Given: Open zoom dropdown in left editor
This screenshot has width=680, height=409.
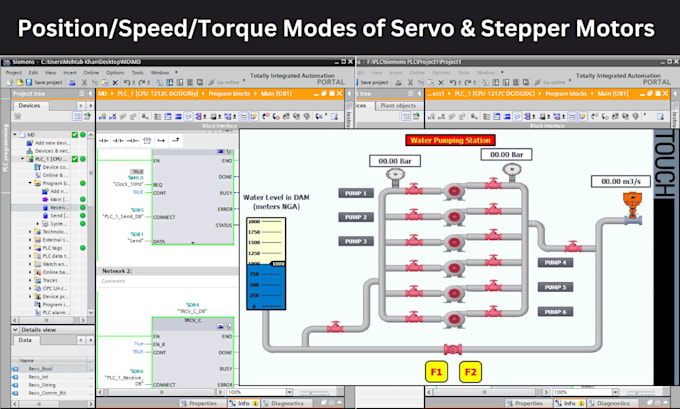Looking at the screenshot, I should click(289, 392).
